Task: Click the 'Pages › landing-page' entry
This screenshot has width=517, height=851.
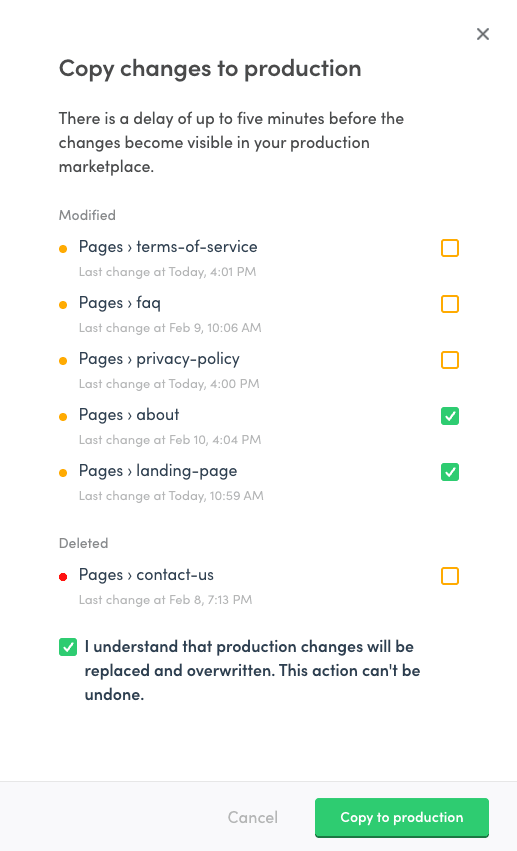Action: pos(158,471)
